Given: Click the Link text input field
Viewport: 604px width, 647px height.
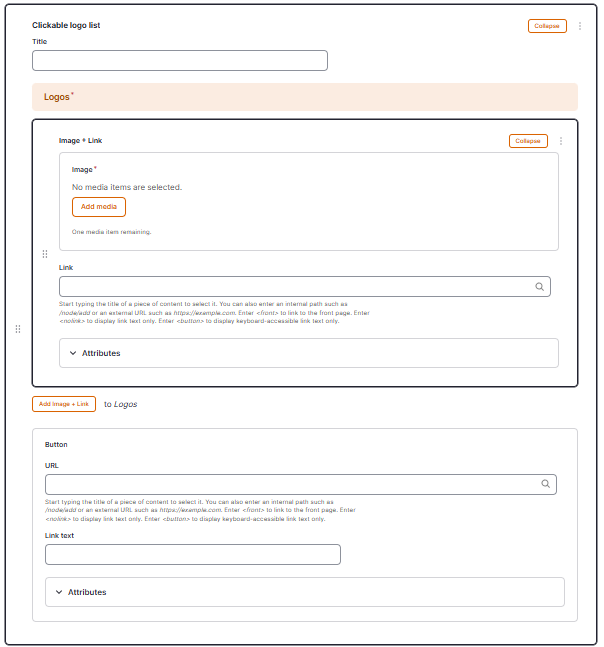Looking at the screenshot, I should click(x=193, y=554).
